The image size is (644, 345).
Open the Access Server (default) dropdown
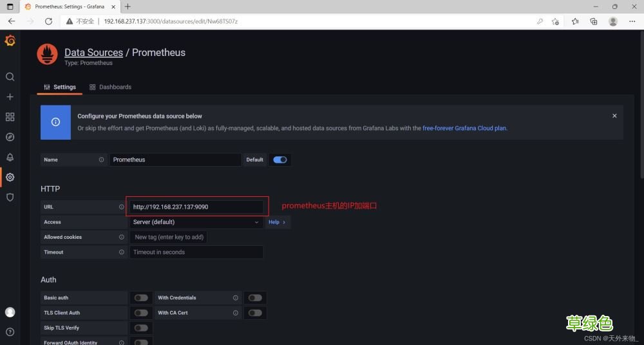tap(196, 222)
